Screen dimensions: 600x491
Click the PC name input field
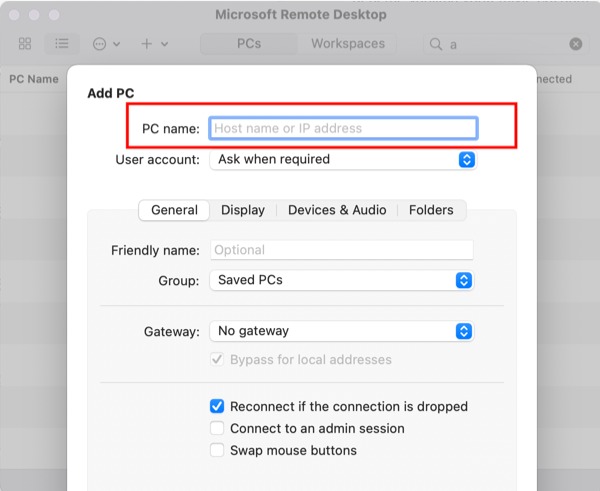point(342,128)
